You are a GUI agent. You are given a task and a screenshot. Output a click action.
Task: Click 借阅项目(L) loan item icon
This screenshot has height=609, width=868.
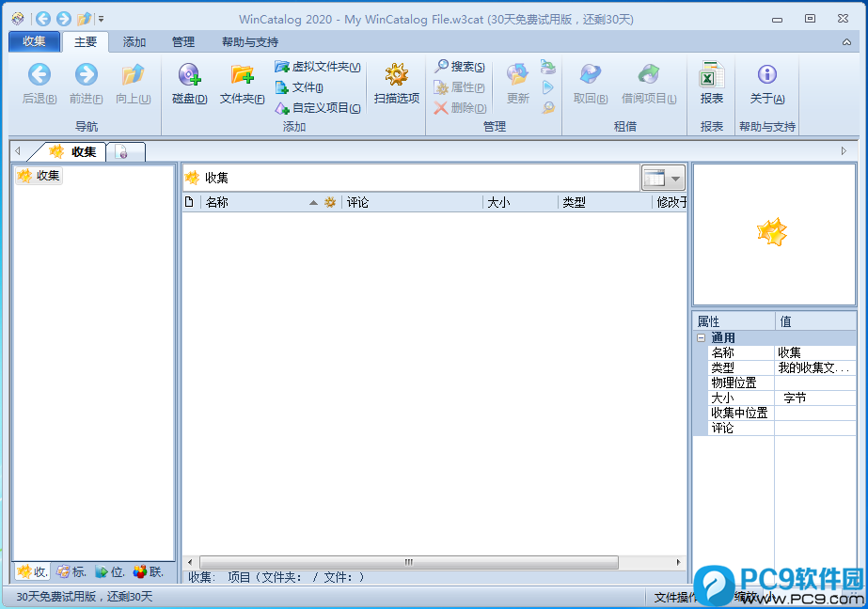point(649,84)
